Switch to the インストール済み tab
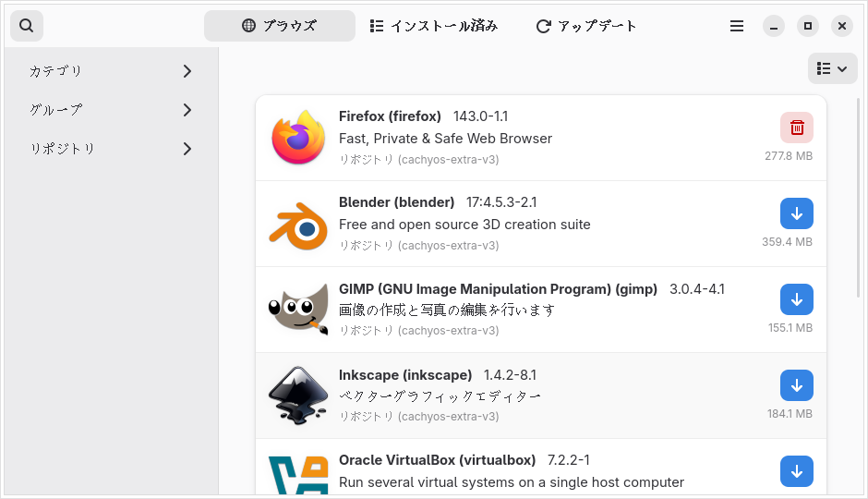The image size is (868, 499). click(433, 26)
